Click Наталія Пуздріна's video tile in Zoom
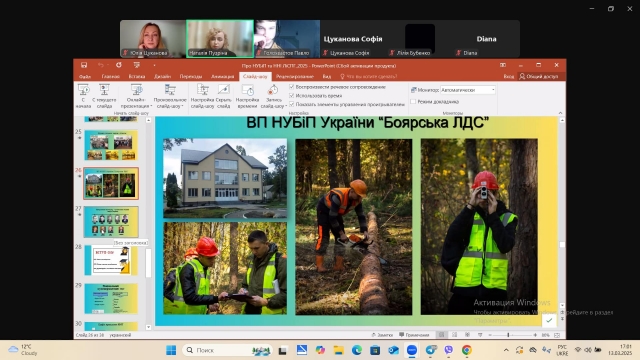Screen dimensions: 640x360 point(220,39)
